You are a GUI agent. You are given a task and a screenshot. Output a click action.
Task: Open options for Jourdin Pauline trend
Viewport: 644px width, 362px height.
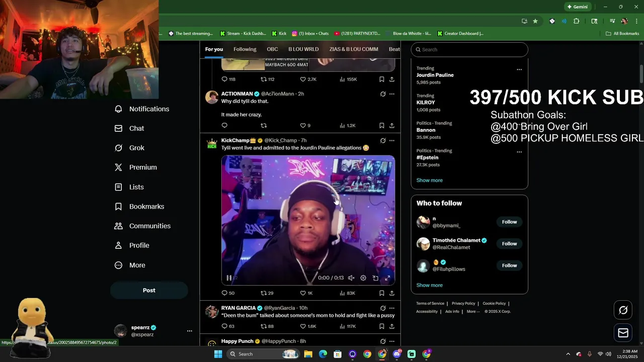click(519, 69)
